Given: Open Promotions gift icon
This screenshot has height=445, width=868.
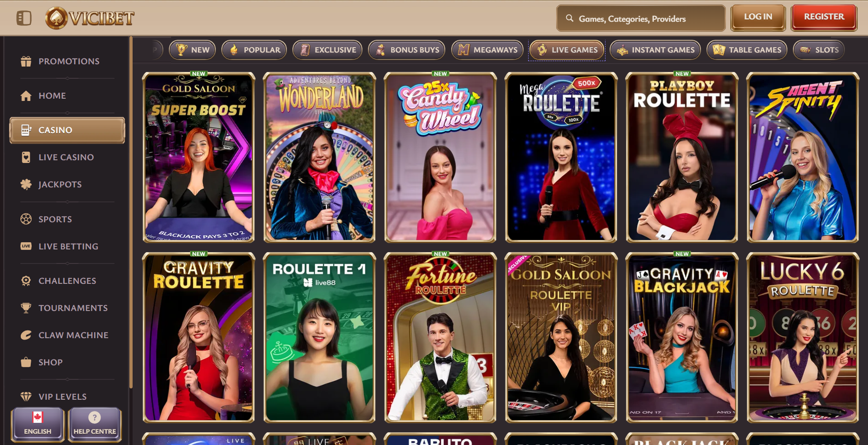Looking at the screenshot, I should [x=26, y=61].
